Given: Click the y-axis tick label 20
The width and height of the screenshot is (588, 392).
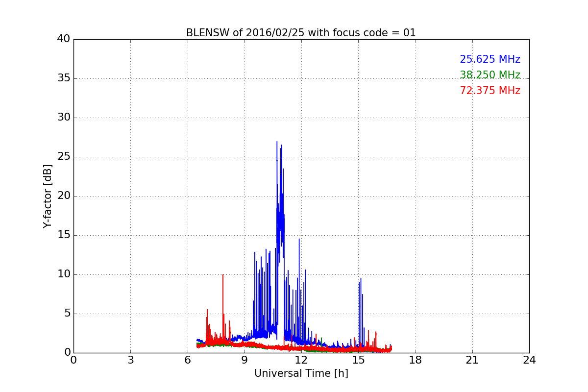Looking at the screenshot, I should click(x=64, y=196).
